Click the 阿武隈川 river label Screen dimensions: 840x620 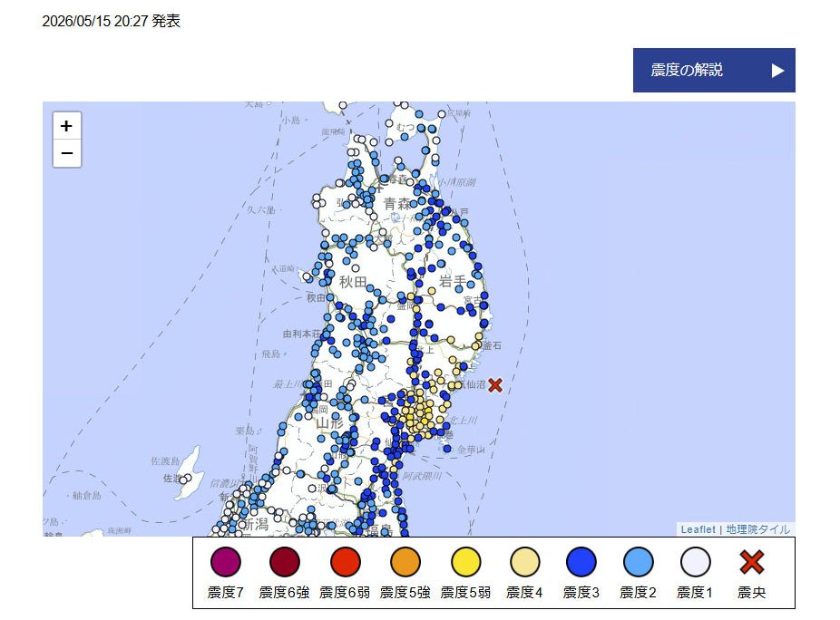422,476
